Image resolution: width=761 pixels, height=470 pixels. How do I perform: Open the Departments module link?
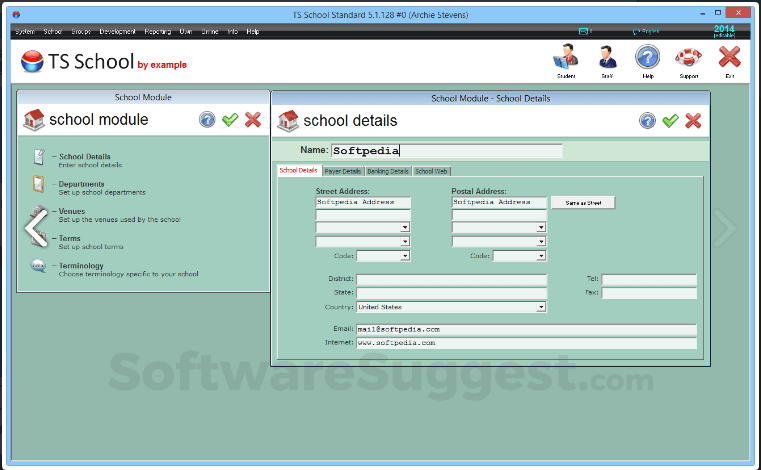82,184
